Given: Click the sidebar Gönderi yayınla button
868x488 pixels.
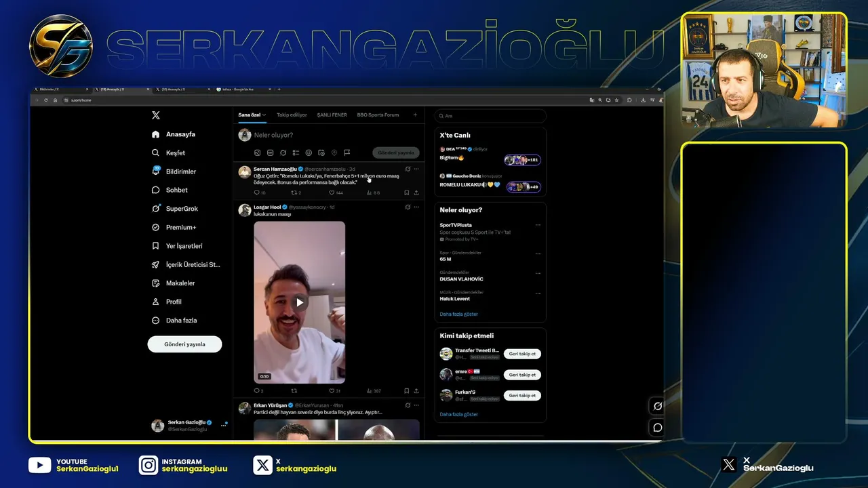Looking at the screenshot, I should [184, 344].
